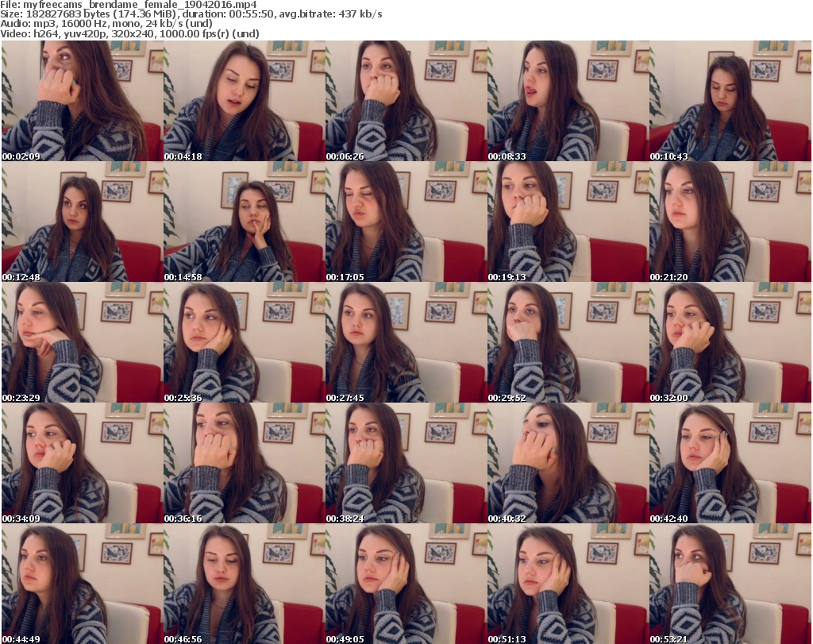The image size is (813, 644).
Task: Select the thumbnail timestamped 00:08:33
Action: 568,101
